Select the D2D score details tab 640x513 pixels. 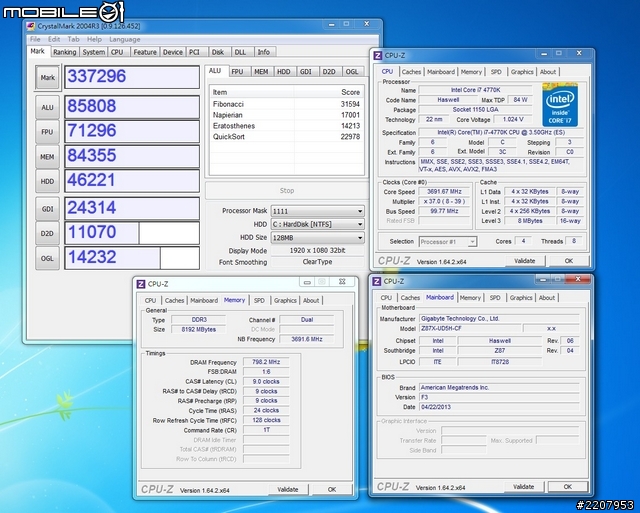click(x=329, y=71)
